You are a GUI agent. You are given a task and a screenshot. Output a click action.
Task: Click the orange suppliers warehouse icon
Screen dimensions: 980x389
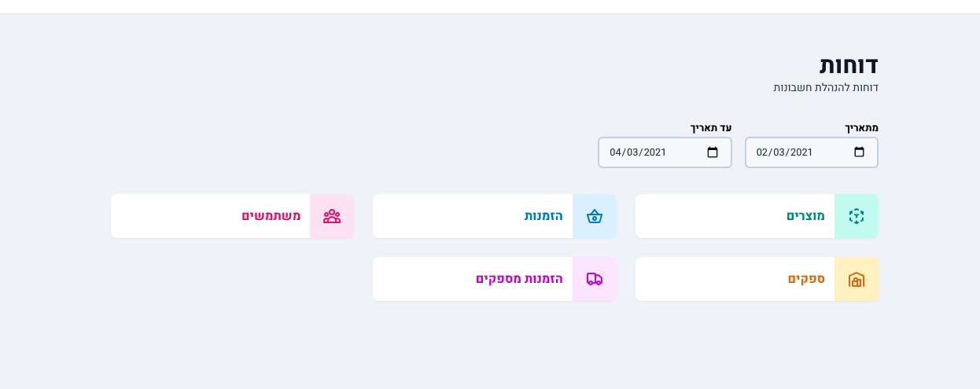[857, 279]
